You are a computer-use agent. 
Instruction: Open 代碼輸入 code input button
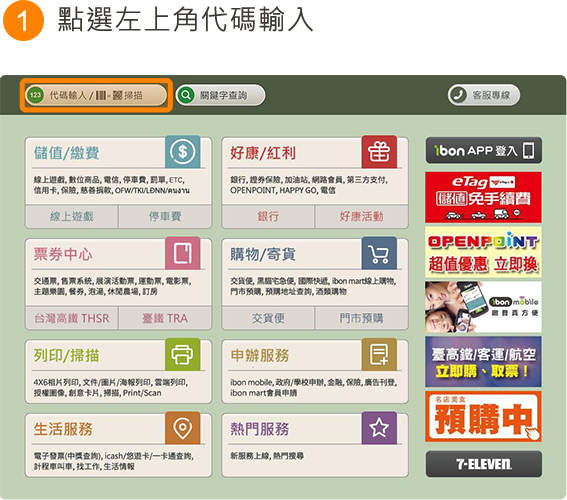96,95
